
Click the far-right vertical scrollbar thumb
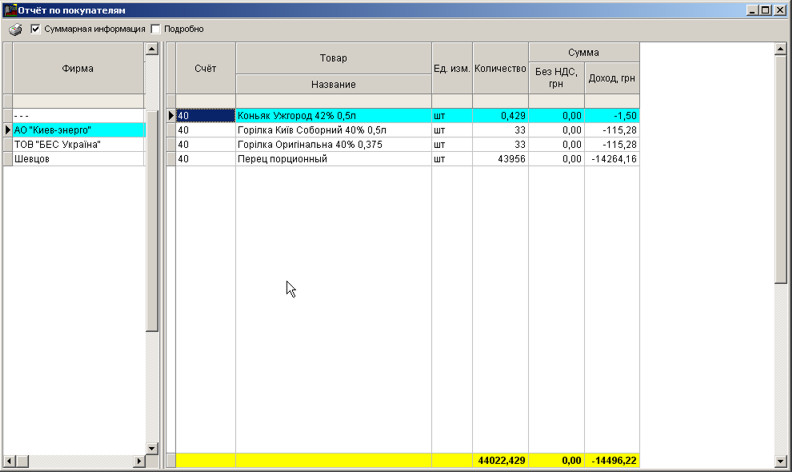pyautogui.click(x=781, y=170)
